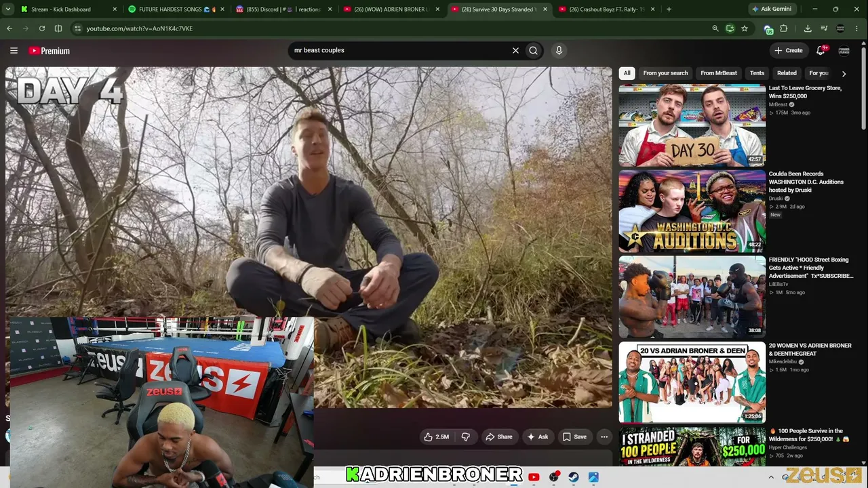Screen dimensions: 868x488
Task: Start voice search with microphone
Action: pos(559,50)
